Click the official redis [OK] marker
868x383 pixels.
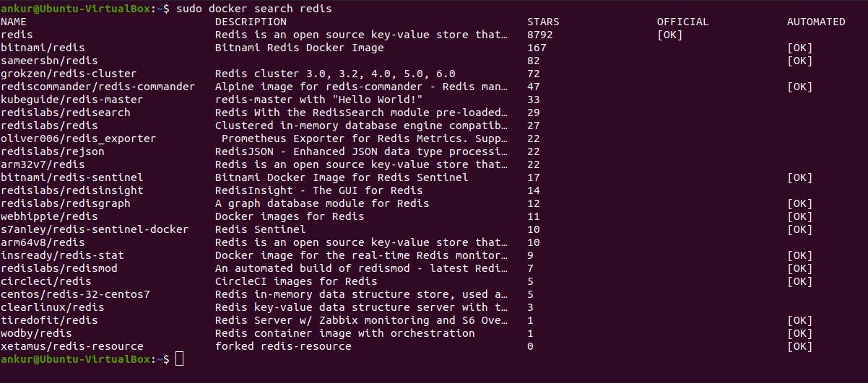669,35
